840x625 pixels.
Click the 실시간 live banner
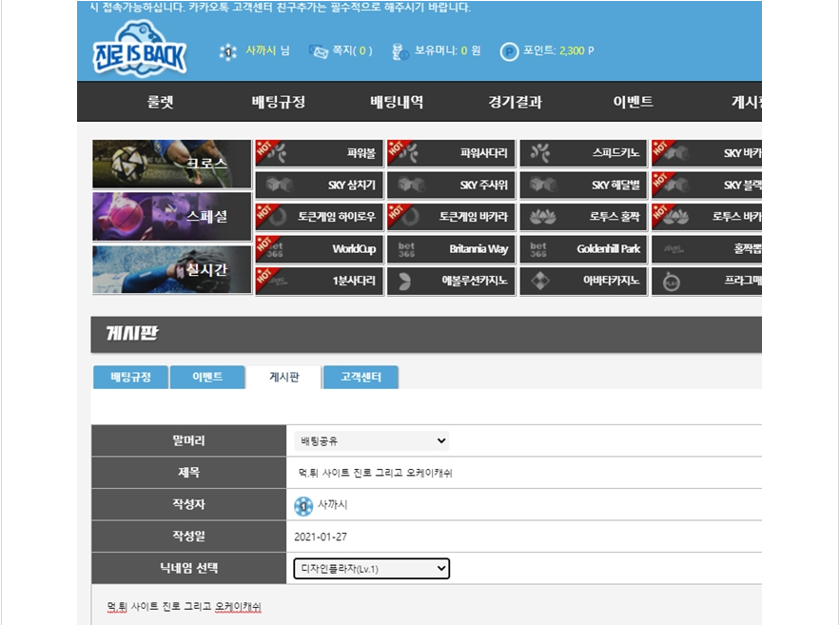point(172,269)
